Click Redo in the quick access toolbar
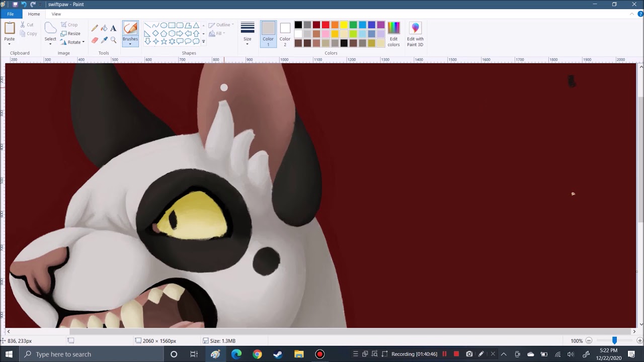The height and width of the screenshot is (362, 644). (33, 4)
